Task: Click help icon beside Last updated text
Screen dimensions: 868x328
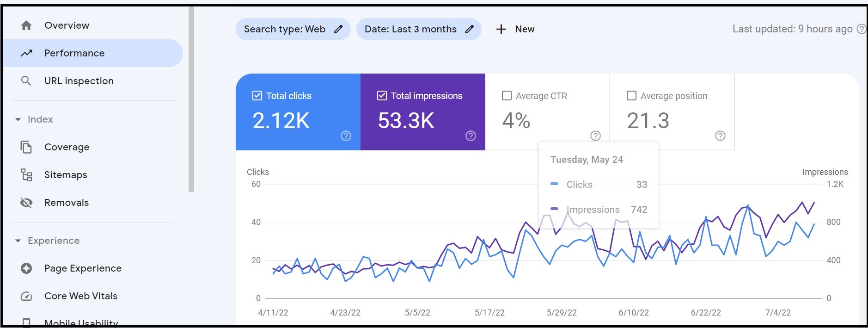Action: (861, 29)
